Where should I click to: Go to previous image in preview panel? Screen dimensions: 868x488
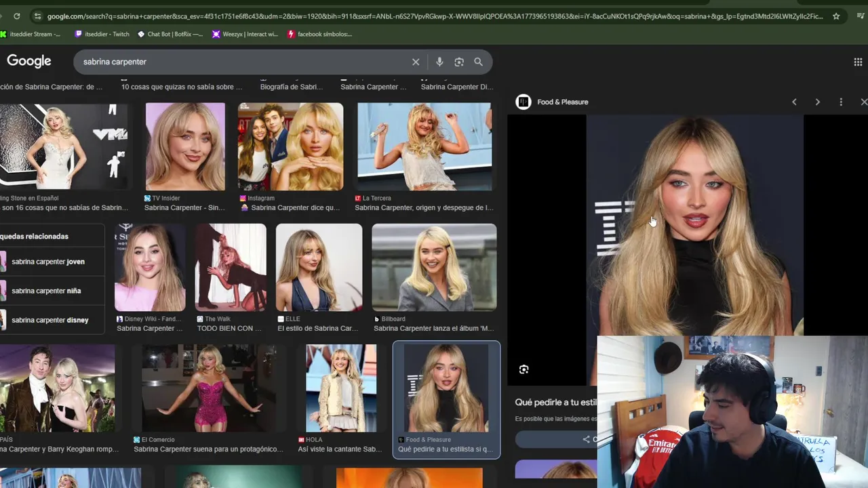[x=794, y=102]
